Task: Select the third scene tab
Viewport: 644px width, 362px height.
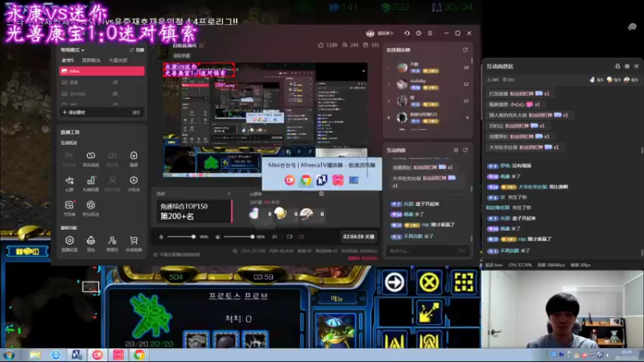Action: pos(118,60)
